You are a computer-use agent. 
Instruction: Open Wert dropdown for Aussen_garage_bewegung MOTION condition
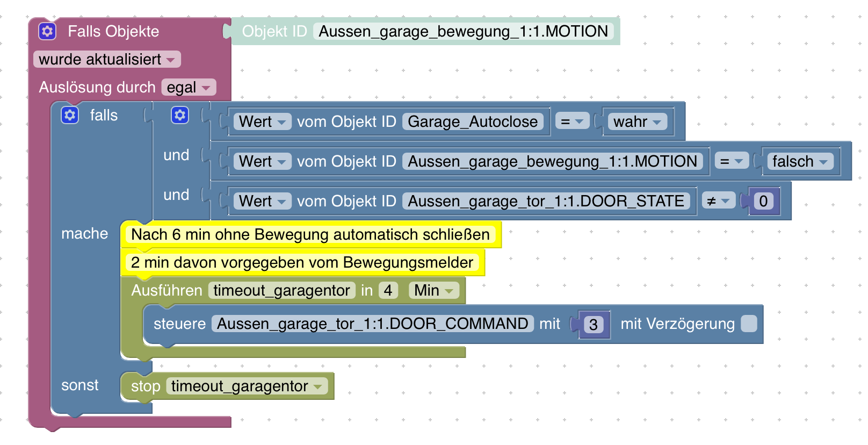pos(262,161)
